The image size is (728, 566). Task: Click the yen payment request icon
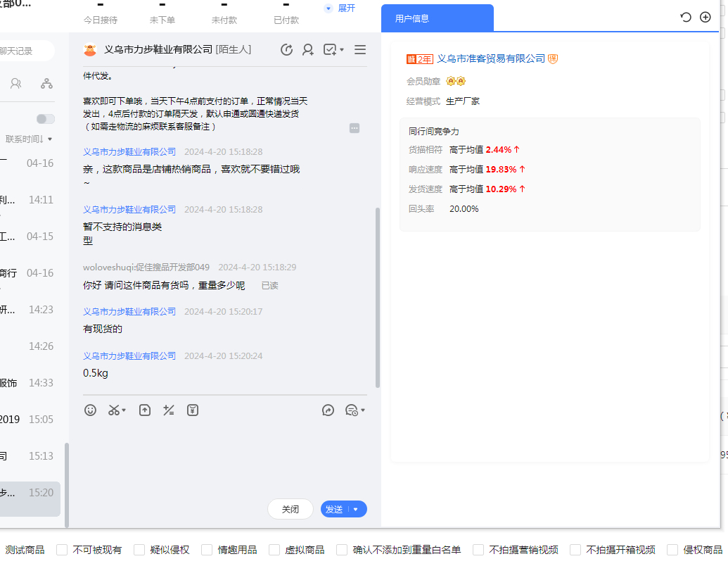193,410
